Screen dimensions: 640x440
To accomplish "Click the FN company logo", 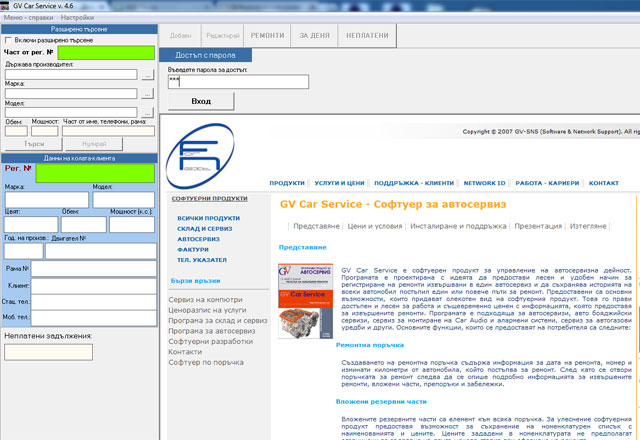I will click(200, 156).
